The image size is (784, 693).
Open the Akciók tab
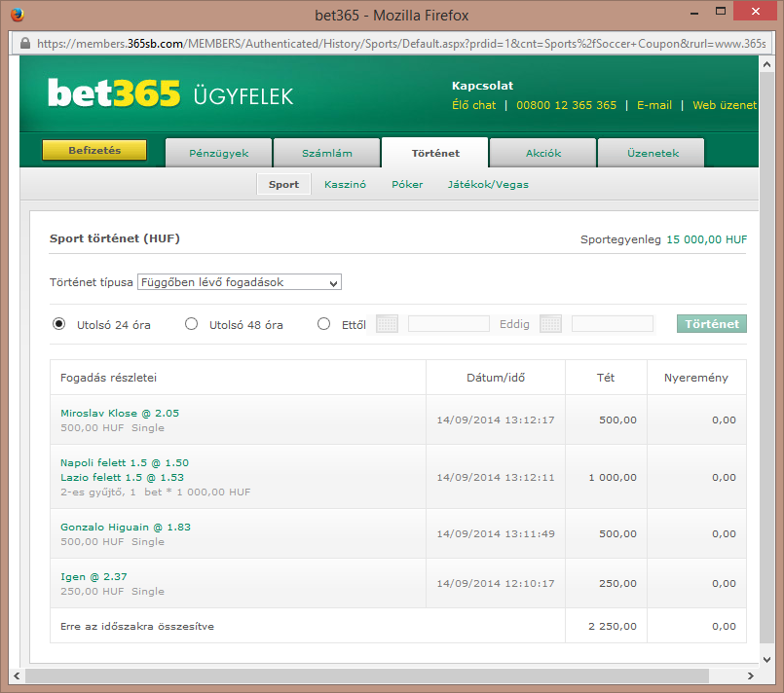click(x=543, y=154)
